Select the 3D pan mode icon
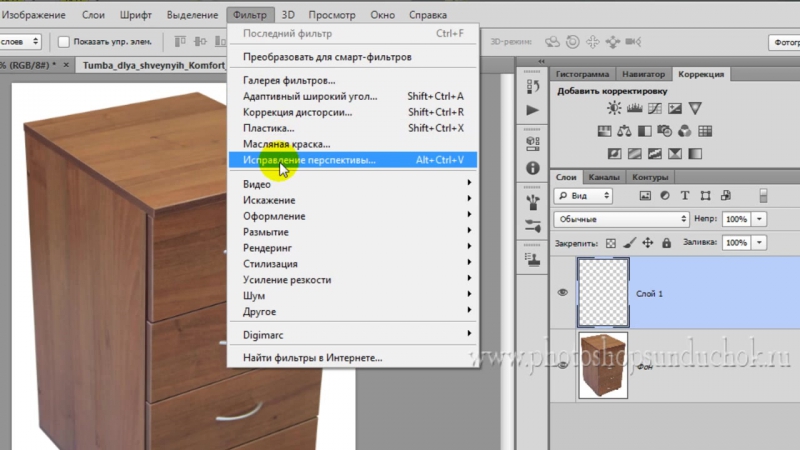 pos(592,42)
